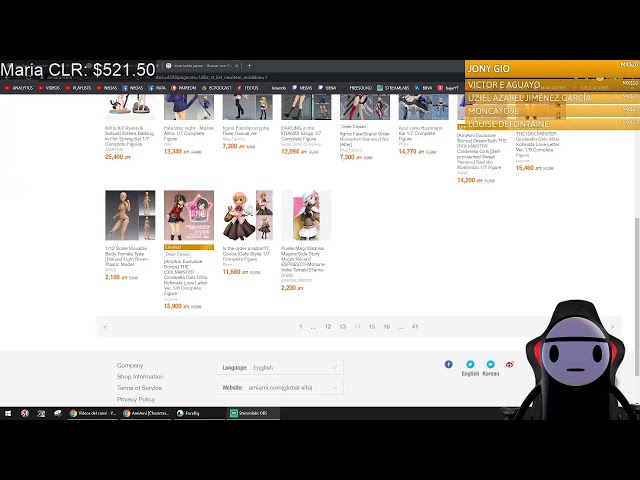Open Company footer link
This screenshot has height=480, width=640.
(x=130, y=365)
